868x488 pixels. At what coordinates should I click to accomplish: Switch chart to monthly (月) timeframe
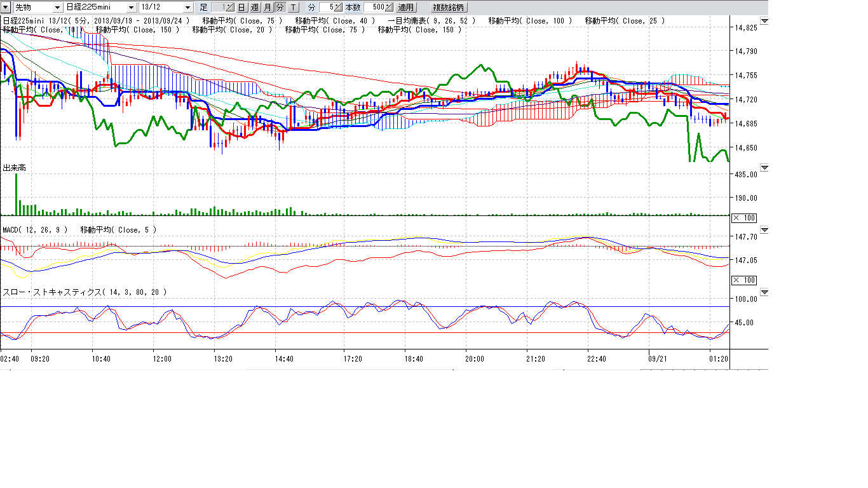267,8
